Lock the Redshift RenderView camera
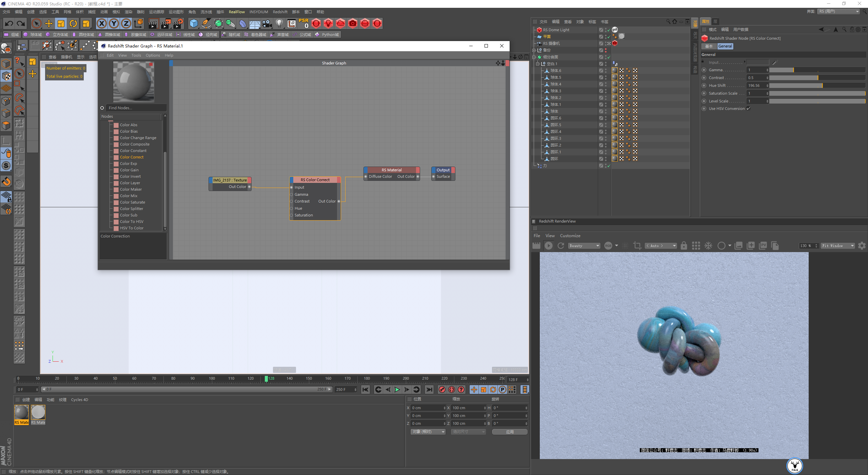This screenshot has height=475, width=868. pos(684,246)
